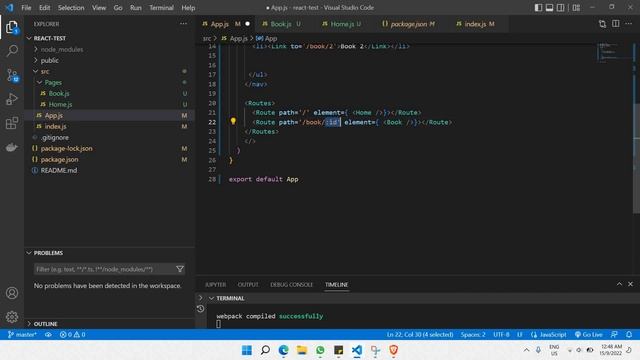Click the editor minimap preview
The height and width of the screenshot is (360, 640).
614,52
